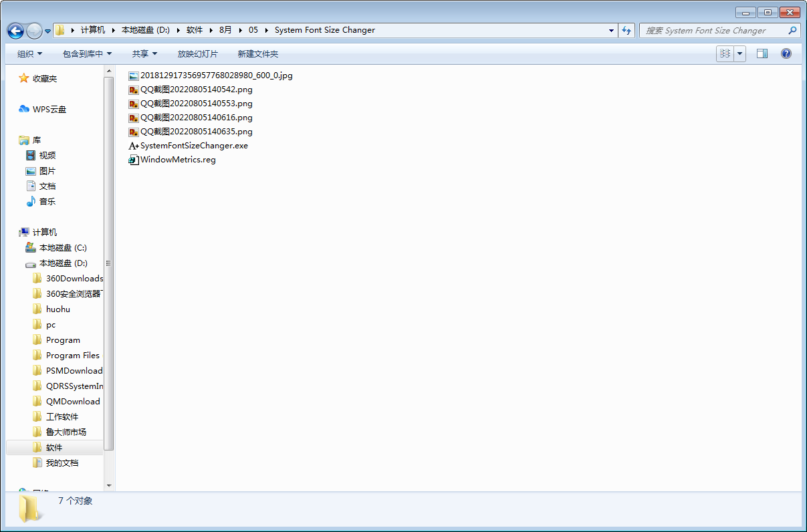Viewport: 807px width, 532px height.
Task: Select the WindowMetrics.reg registry file
Action: [177, 160]
